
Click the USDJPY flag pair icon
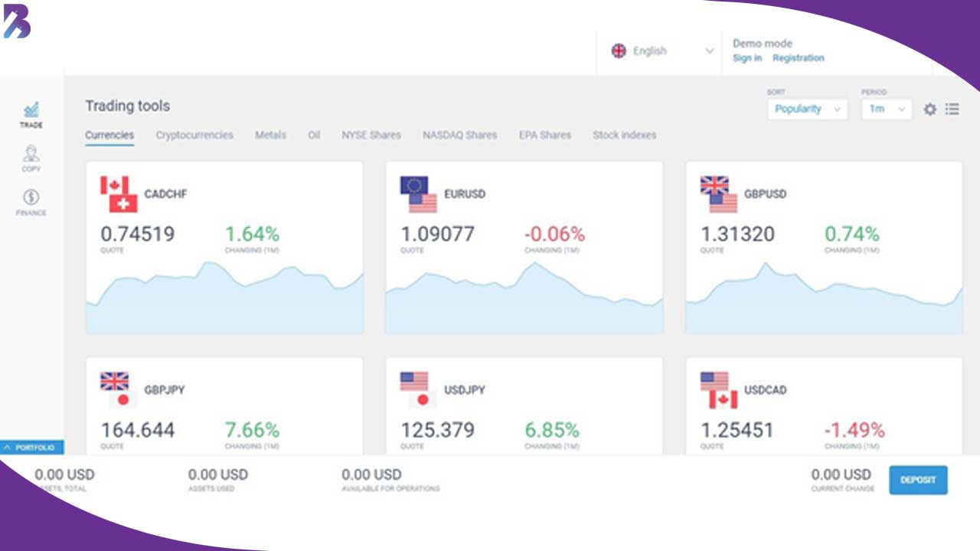(x=418, y=390)
